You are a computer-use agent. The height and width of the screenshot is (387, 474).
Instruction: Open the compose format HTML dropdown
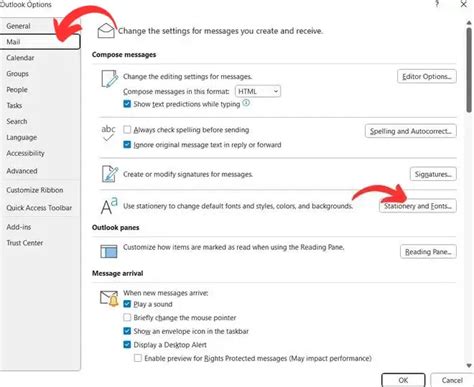coord(258,91)
